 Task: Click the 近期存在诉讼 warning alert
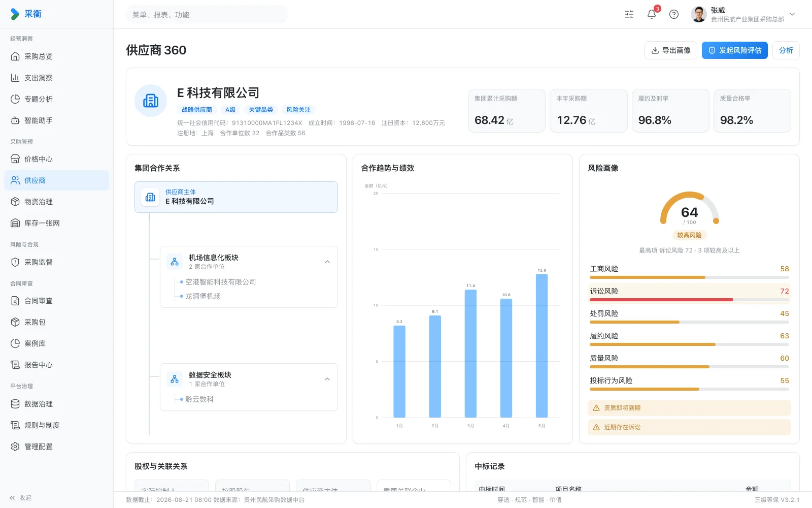[689, 427]
